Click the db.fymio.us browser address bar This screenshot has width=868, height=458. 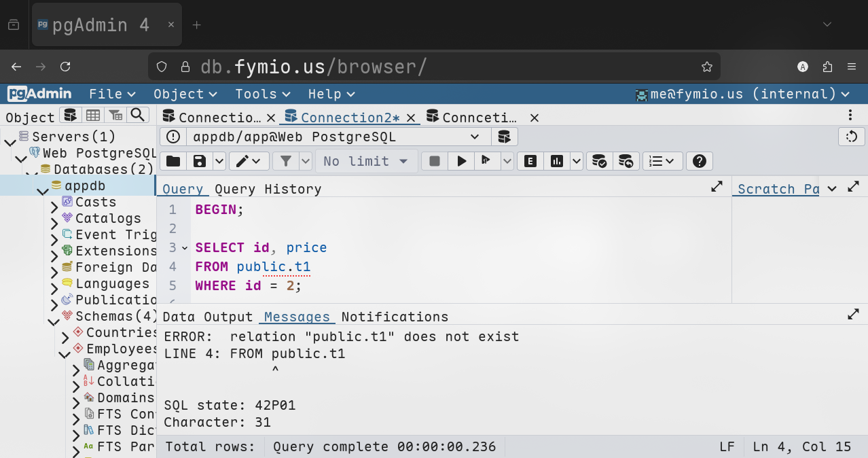click(435, 67)
